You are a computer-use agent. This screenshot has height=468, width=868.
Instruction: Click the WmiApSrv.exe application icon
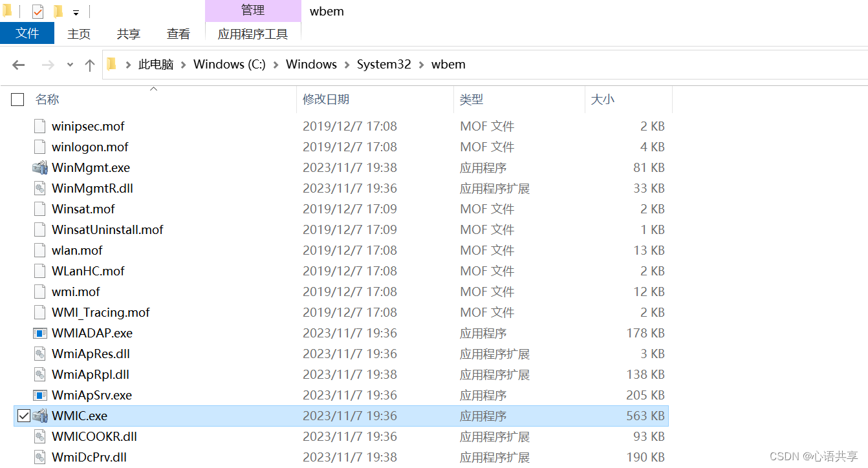[x=39, y=395]
